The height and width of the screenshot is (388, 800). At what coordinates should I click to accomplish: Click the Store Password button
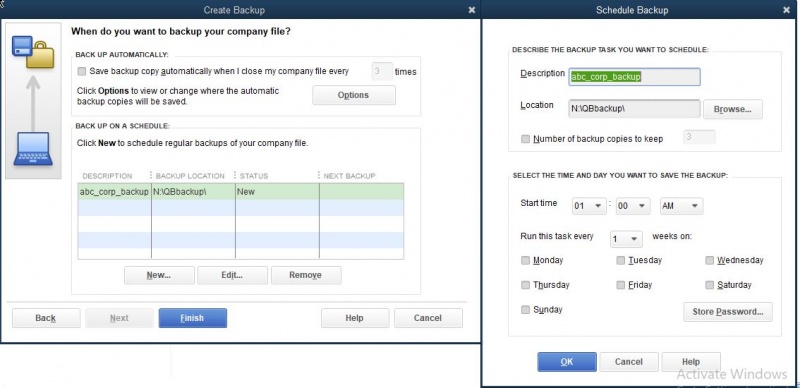tap(728, 311)
